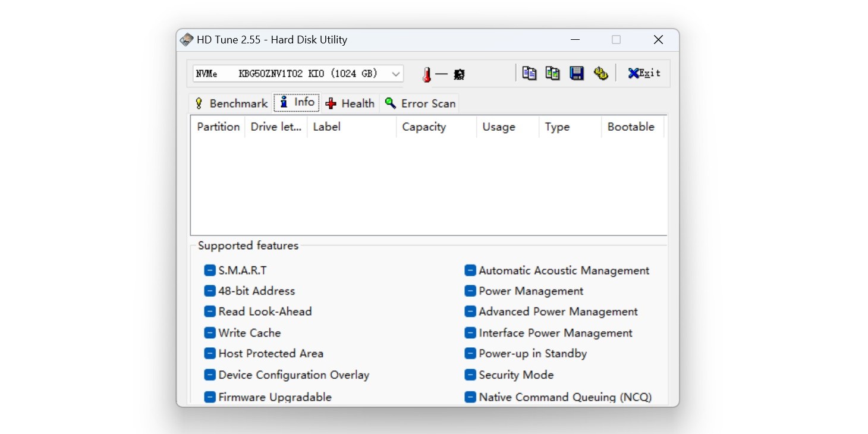Screen dimensions: 868x434
Task: Toggle the Write Cache feature box
Action: coord(209,333)
